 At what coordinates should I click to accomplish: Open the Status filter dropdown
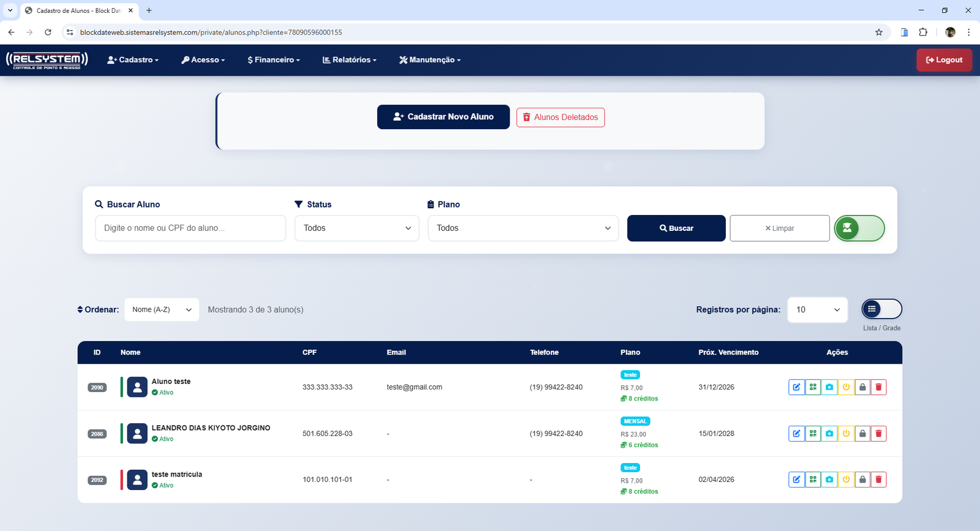(x=356, y=228)
